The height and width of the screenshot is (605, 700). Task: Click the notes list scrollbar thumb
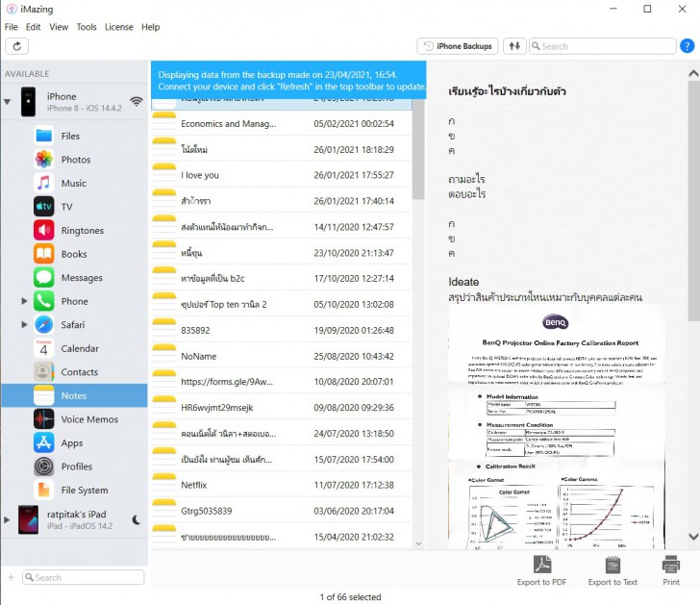(x=418, y=150)
